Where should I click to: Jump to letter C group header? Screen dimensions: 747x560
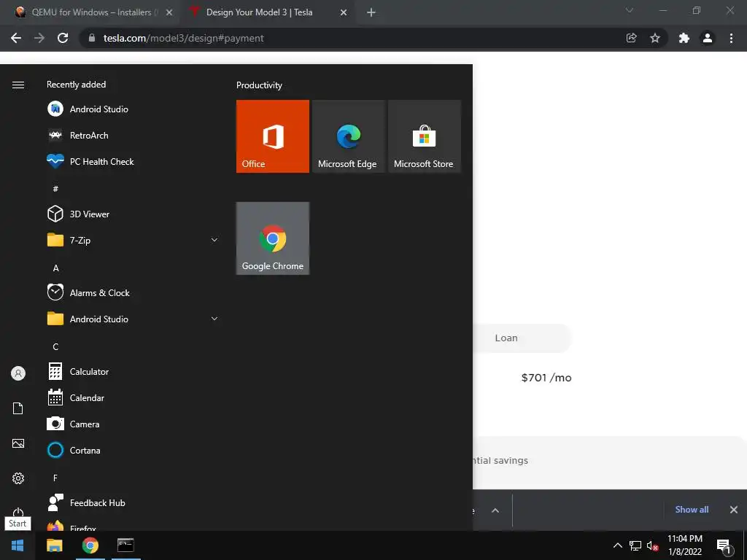pyautogui.click(x=55, y=346)
